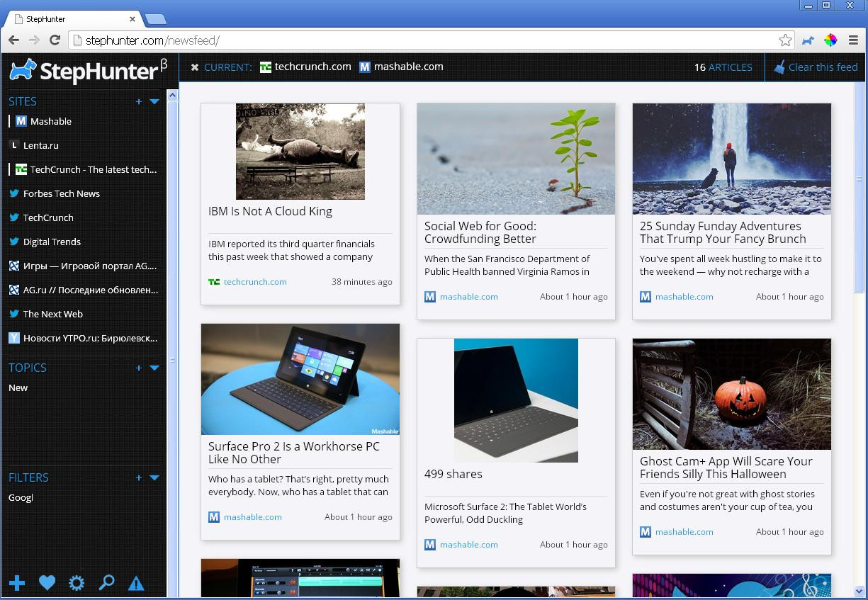Image resolution: width=868 pixels, height=600 pixels.
Task: Add a filter using the FILTERS plus icon
Action: click(139, 478)
